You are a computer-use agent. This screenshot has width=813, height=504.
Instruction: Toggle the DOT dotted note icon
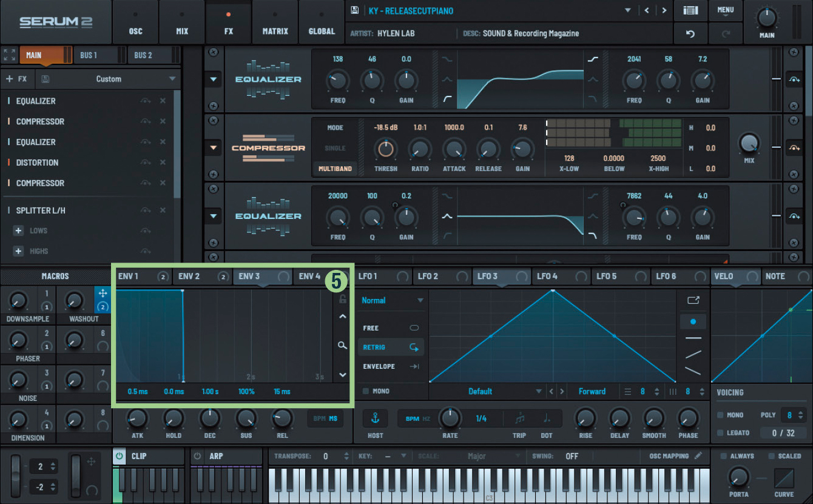click(x=547, y=418)
